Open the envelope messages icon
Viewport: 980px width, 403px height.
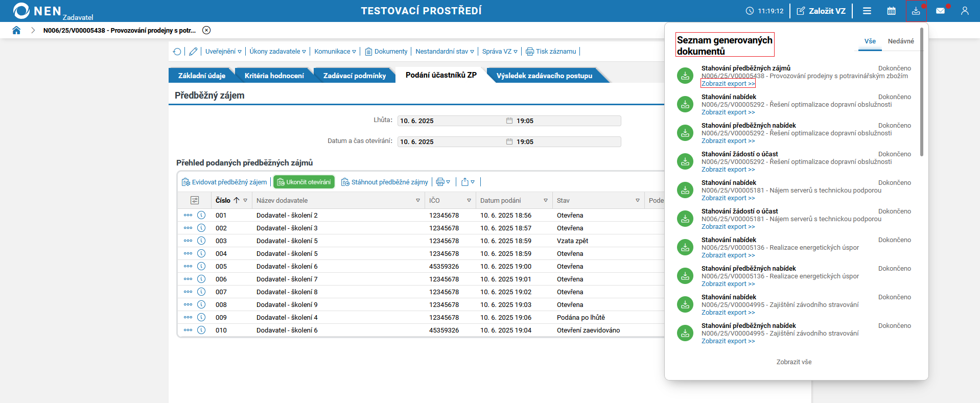coord(940,11)
